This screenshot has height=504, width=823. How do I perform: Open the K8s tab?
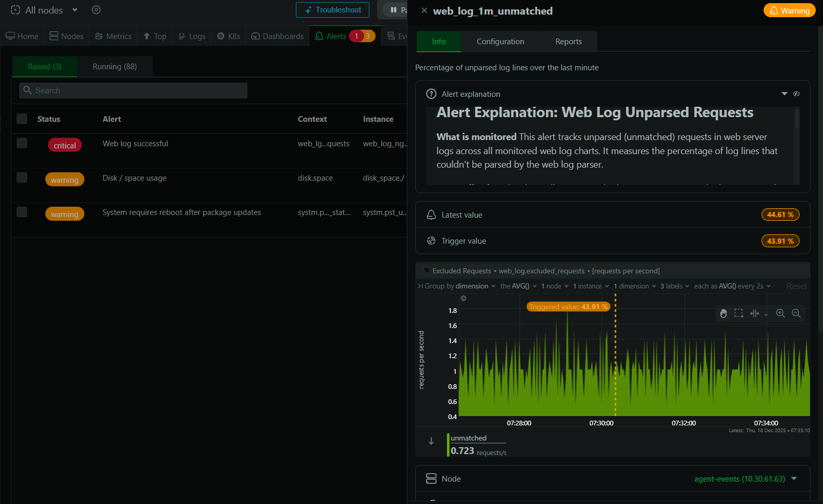(x=229, y=36)
